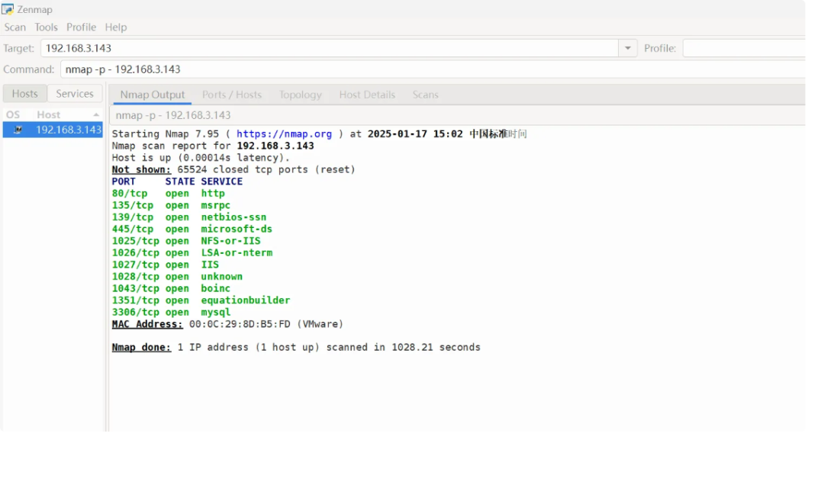The width and height of the screenshot is (824, 504).
Task: Click the SERVICE column heading in output
Action: 222,181
